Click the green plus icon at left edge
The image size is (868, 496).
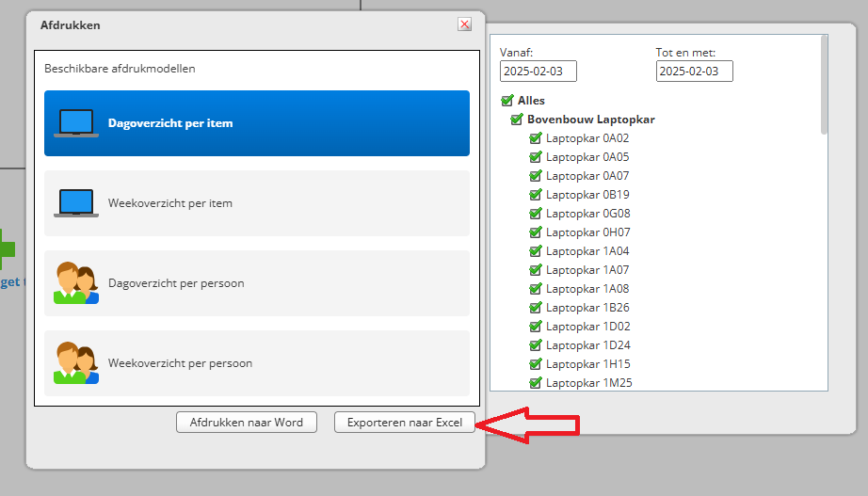[x=7, y=249]
